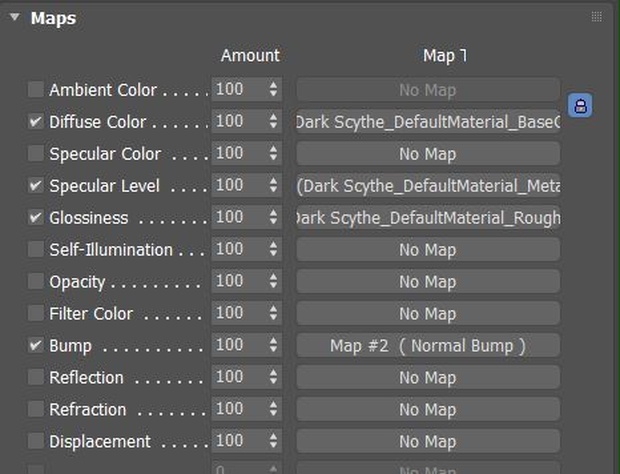Adjust Diffuse Color amount spinner
Viewport: 620px width, 474px height.
(x=273, y=121)
